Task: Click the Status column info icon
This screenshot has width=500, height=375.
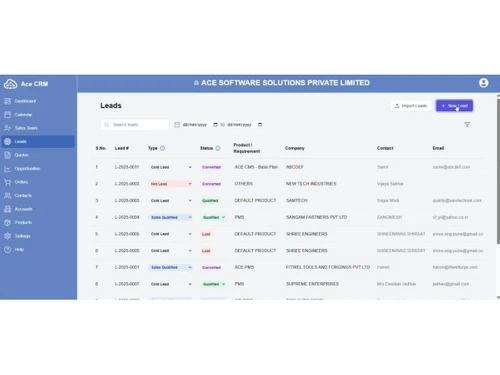Action: tap(218, 148)
